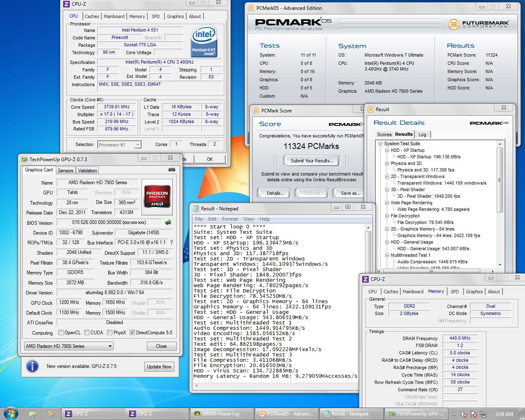Show hidden system tray icons arrow
This screenshot has height=420, width=525.
point(454,414)
